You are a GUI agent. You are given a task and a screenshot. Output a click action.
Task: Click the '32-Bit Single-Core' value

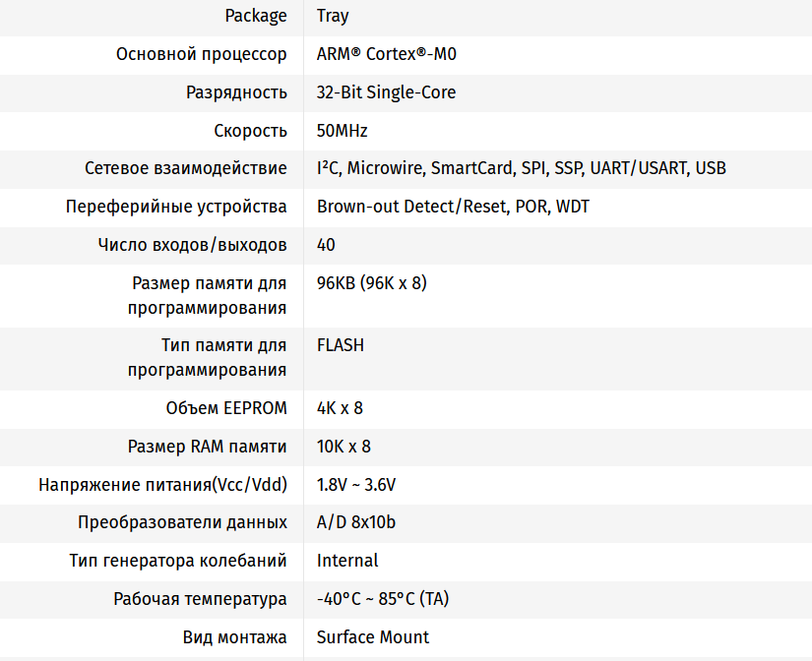coord(386,92)
